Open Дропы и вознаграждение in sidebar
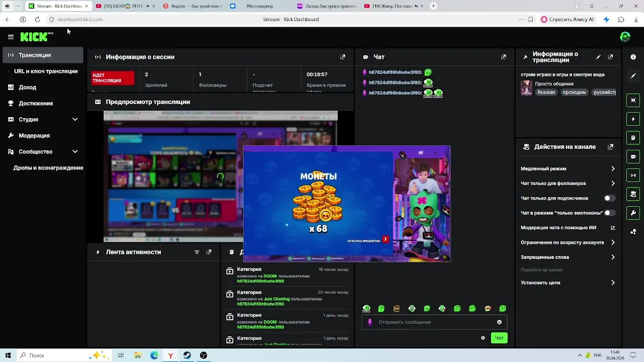644x362 pixels. point(48,168)
